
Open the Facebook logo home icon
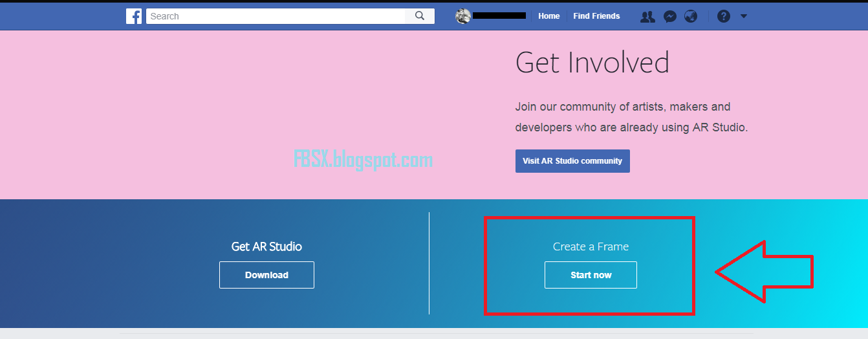pyautogui.click(x=134, y=16)
